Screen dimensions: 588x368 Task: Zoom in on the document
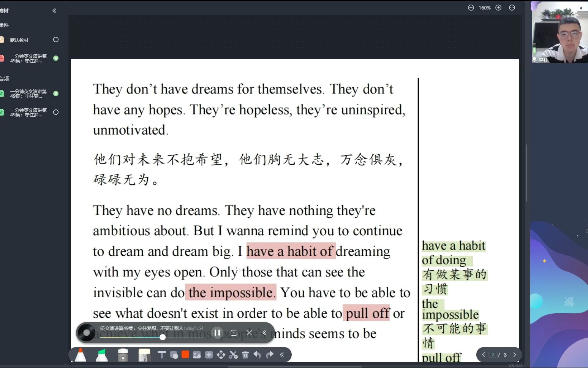pyautogui.click(x=498, y=8)
